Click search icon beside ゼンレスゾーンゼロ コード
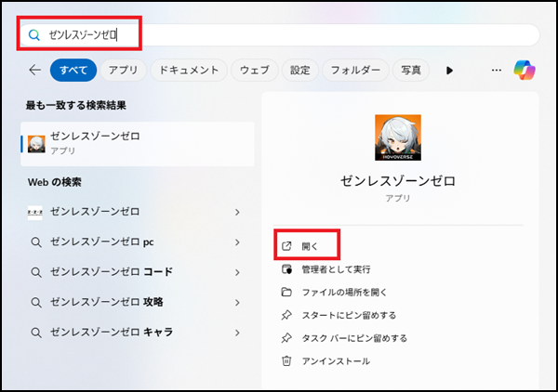 (36, 272)
